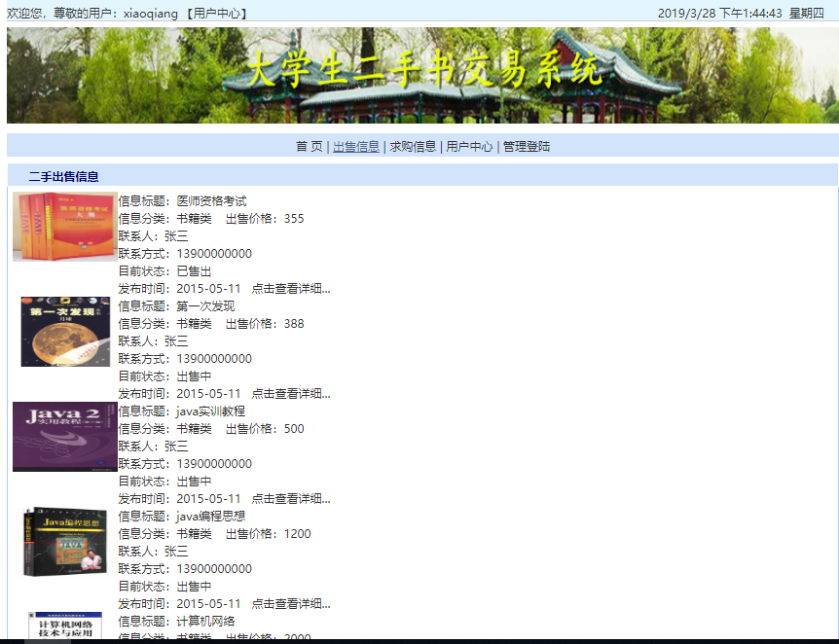The width and height of the screenshot is (839, 644).
Task: Open 求购信息 navigation item
Action: pyautogui.click(x=413, y=147)
